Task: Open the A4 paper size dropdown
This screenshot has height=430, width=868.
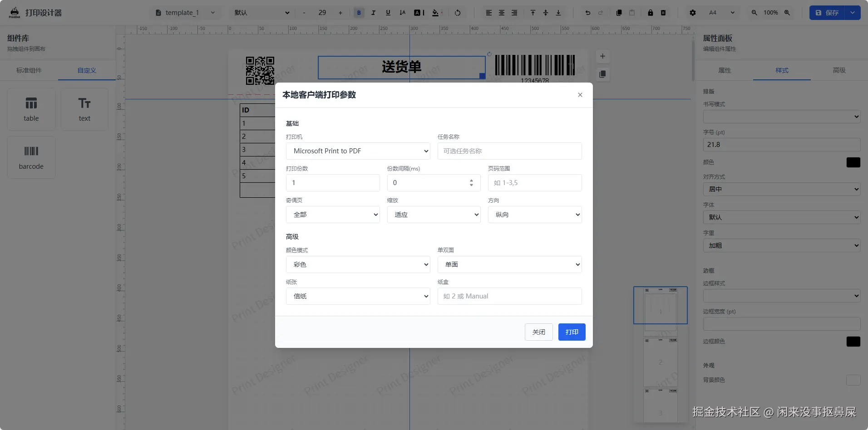Action: click(x=722, y=13)
